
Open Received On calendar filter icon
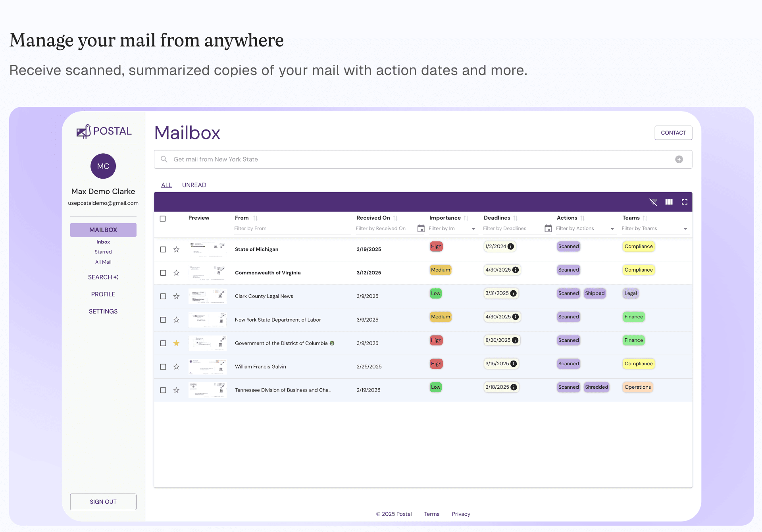421,228
